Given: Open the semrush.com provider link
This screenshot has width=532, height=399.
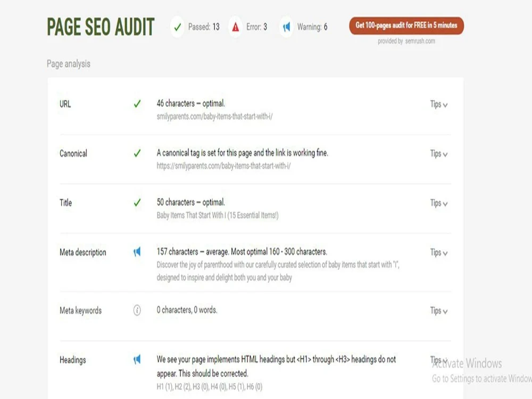Looking at the screenshot, I should pyautogui.click(x=420, y=41).
